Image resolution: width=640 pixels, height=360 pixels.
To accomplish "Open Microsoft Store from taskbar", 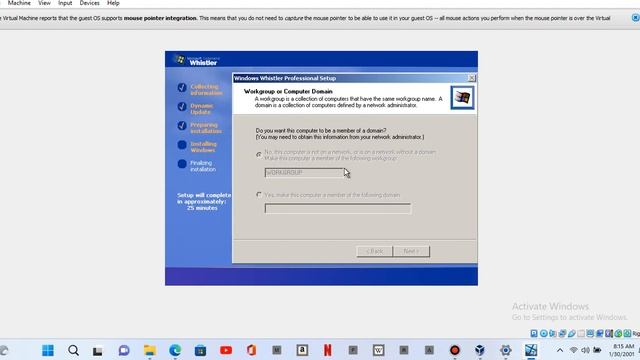I will tap(200, 350).
